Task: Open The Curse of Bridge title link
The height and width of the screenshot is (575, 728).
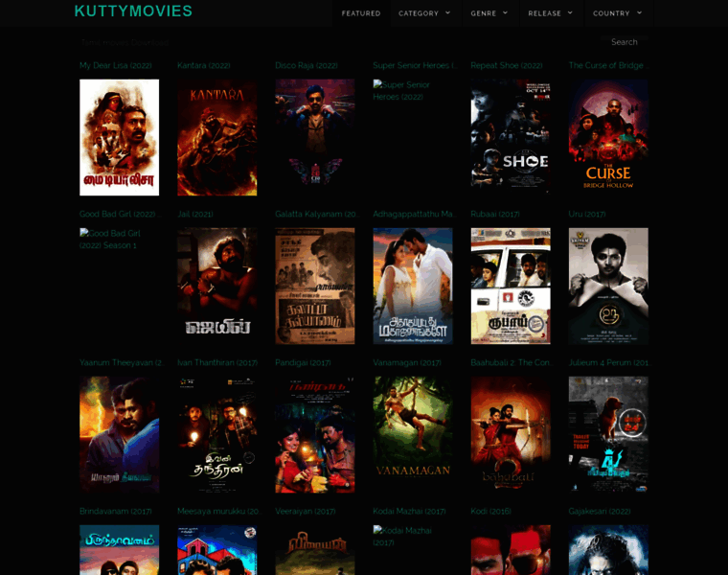Action: click(x=608, y=65)
